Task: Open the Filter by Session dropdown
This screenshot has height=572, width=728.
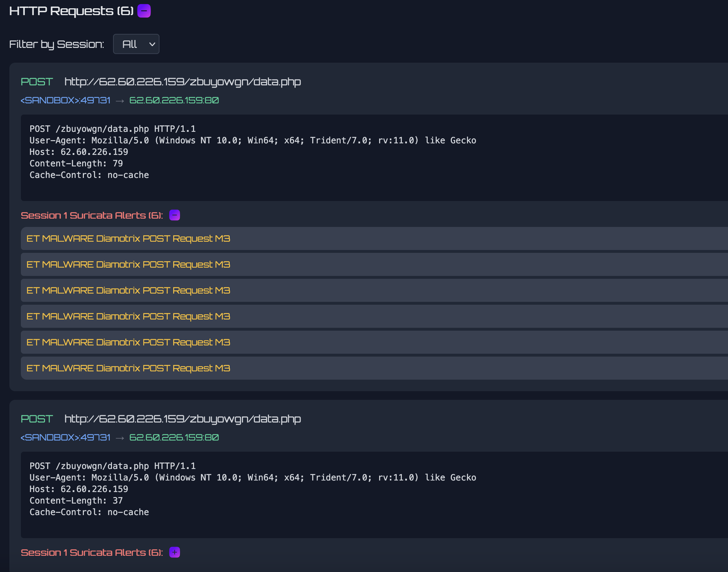Action: 136,44
